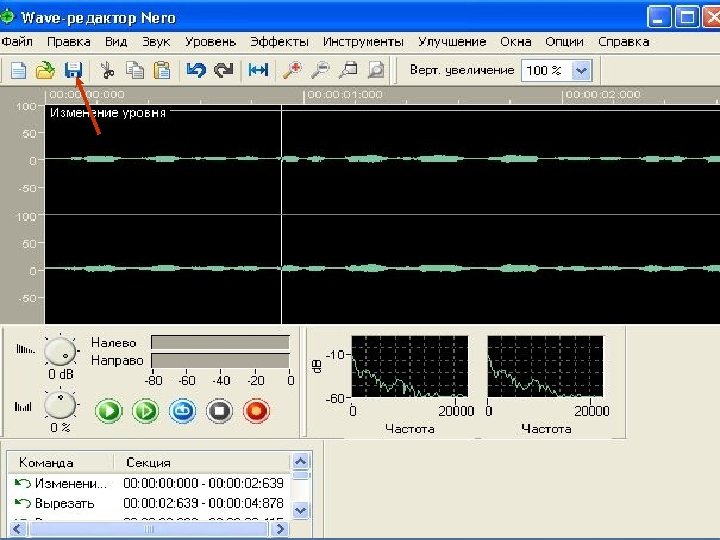Open a file with the folder icon
This screenshot has height=540, width=720.
[x=46, y=70]
